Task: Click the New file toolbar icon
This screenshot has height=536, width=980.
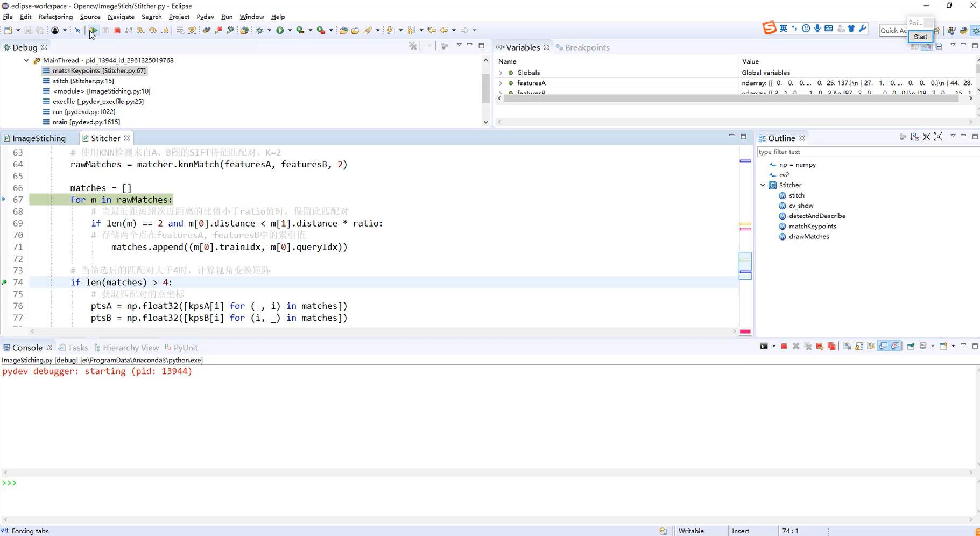Action: click(x=8, y=30)
